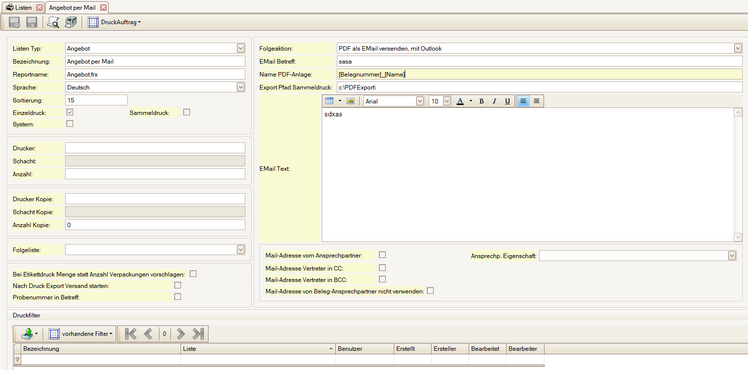The image size is (748, 370).
Task: Open the Ansprechp. Eigenschaft dropdown
Action: (732, 256)
